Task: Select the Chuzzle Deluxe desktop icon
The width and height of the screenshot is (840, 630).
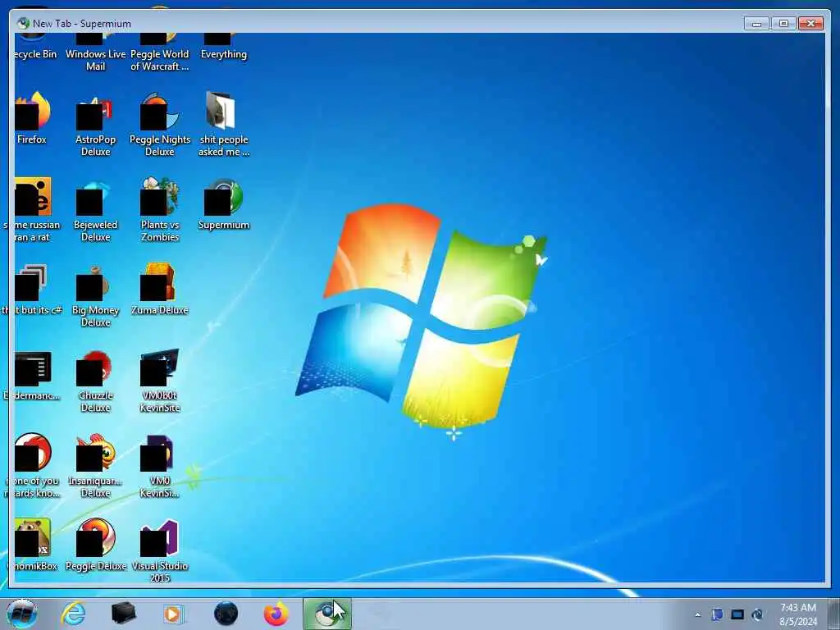Action: 95,381
